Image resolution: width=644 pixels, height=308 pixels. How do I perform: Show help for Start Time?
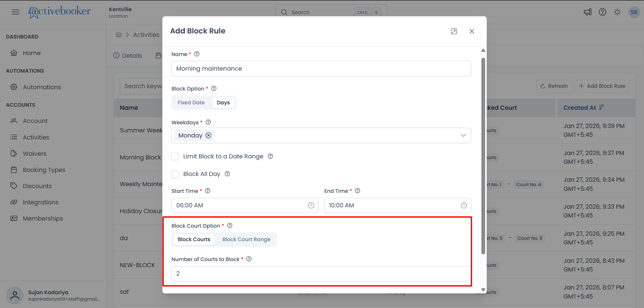208,191
